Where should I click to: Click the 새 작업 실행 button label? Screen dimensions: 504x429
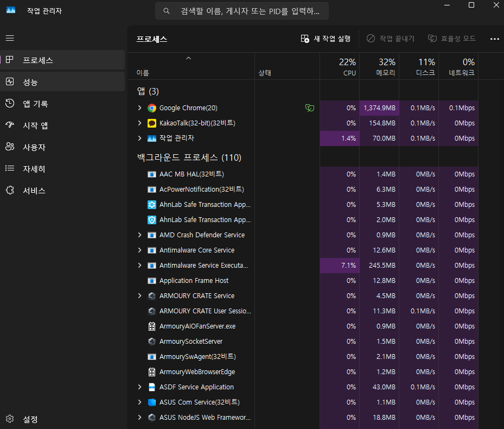click(332, 39)
